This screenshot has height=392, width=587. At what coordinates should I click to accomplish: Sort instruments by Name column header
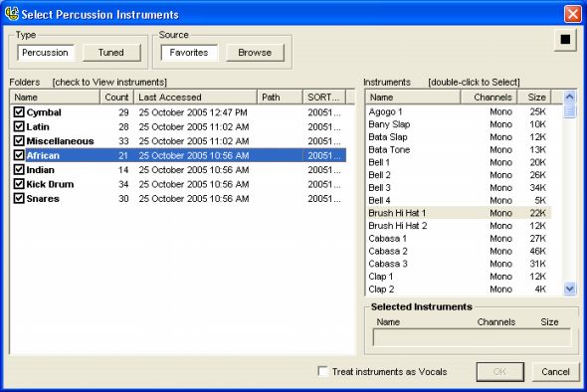pyautogui.click(x=413, y=97)
